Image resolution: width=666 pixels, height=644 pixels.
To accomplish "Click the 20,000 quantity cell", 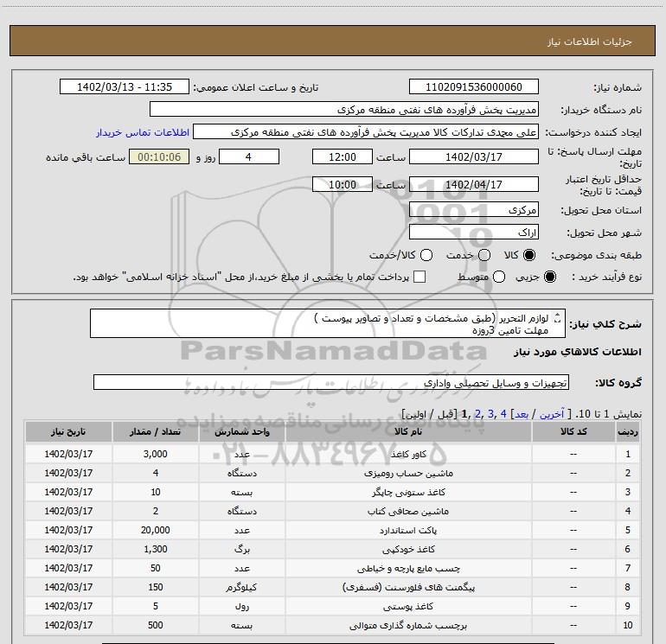I will 156,530.
